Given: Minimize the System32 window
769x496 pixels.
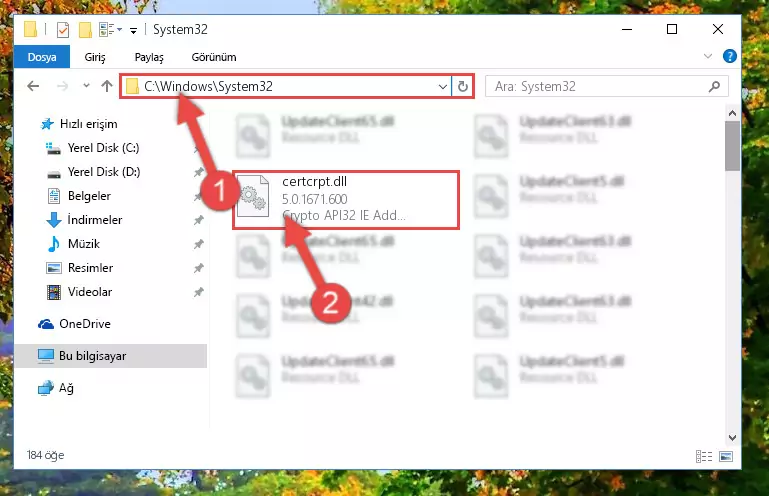Looking at the screenshot, I should (x=627, y=29).
